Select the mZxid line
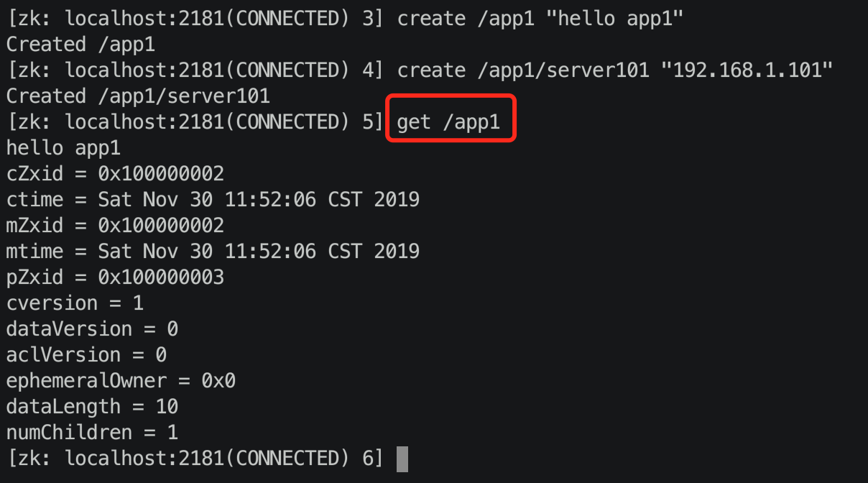The height and width of the screenshot is (483, 868). (115, 226)
